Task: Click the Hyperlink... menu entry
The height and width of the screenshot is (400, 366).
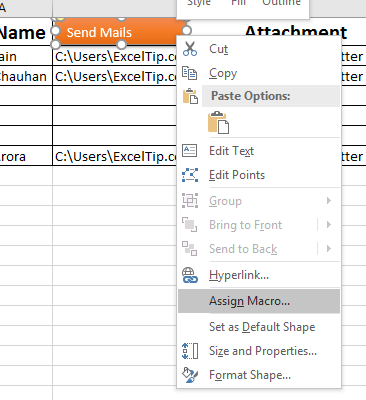Action: click(259, 275)
